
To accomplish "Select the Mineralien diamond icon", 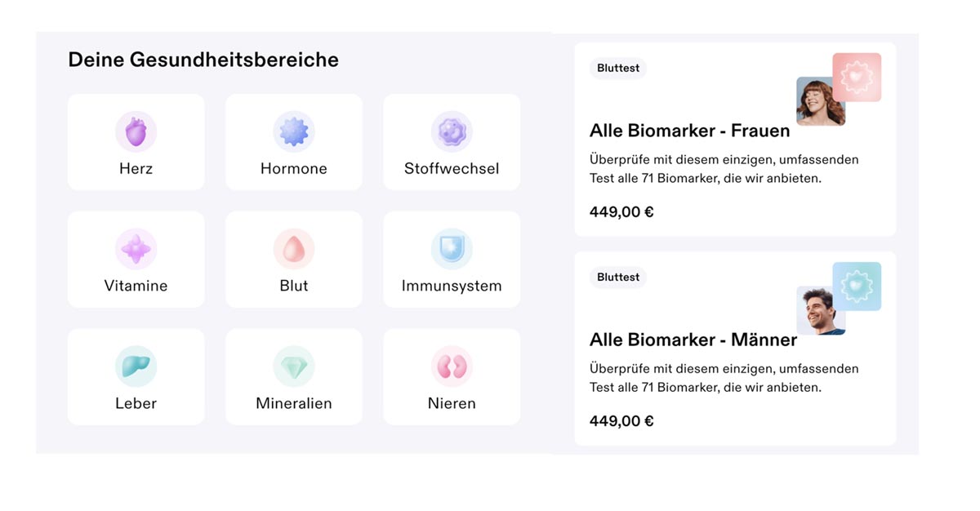I will (x=294, y=367).
